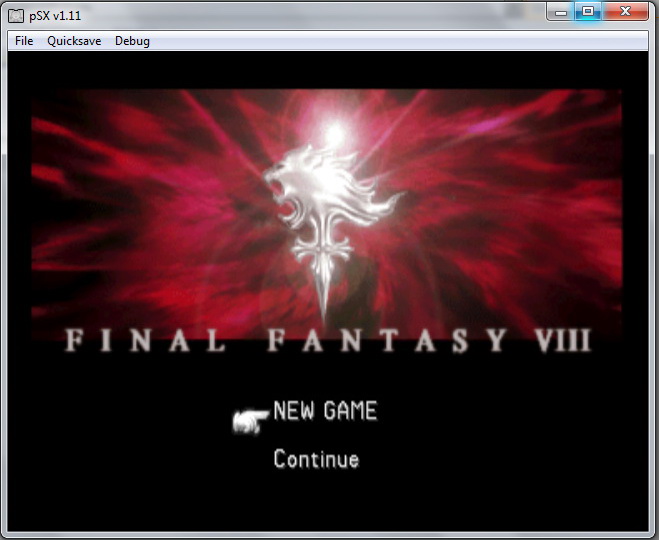
Task: Open the Quicksave menu
Action: pyautogui.click(x=74, y=41)
